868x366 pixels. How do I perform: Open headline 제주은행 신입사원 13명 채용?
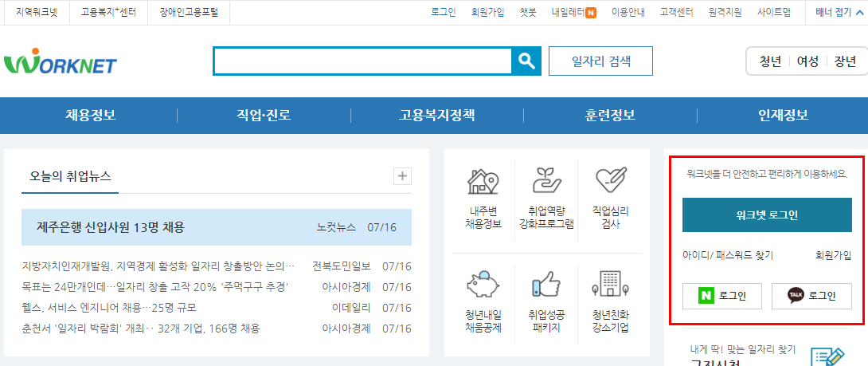[x=111, y=226]
